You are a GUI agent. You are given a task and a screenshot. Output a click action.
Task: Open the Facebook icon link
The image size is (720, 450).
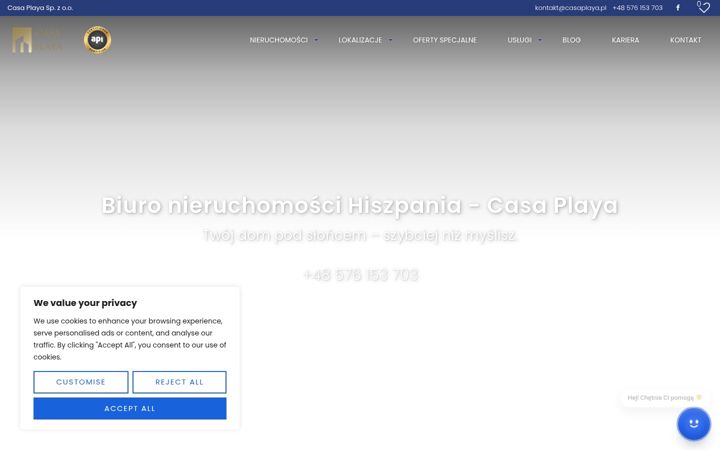[678, 8]
